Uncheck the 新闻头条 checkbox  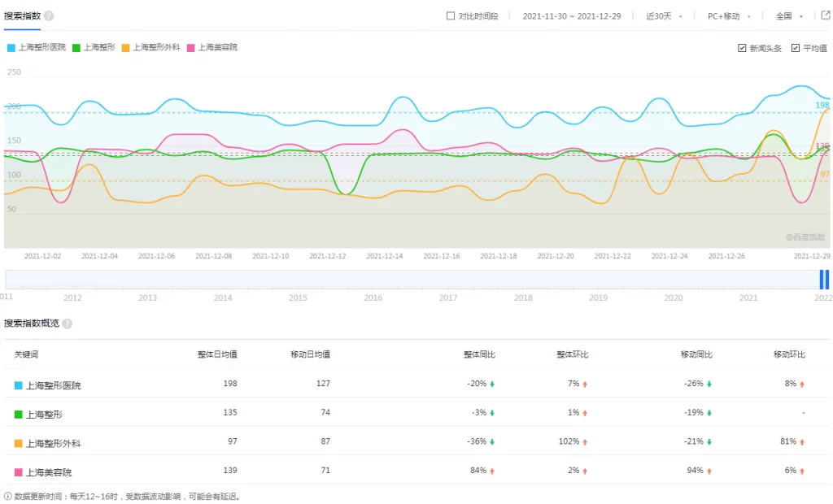point(742,48)
